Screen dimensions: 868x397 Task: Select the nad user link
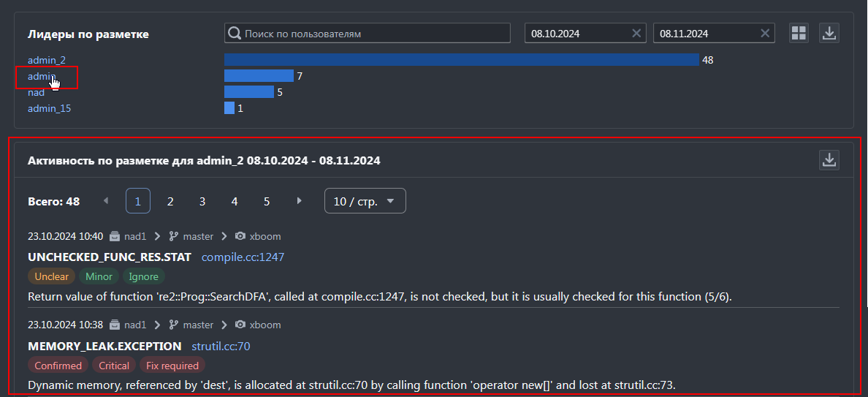36,92
